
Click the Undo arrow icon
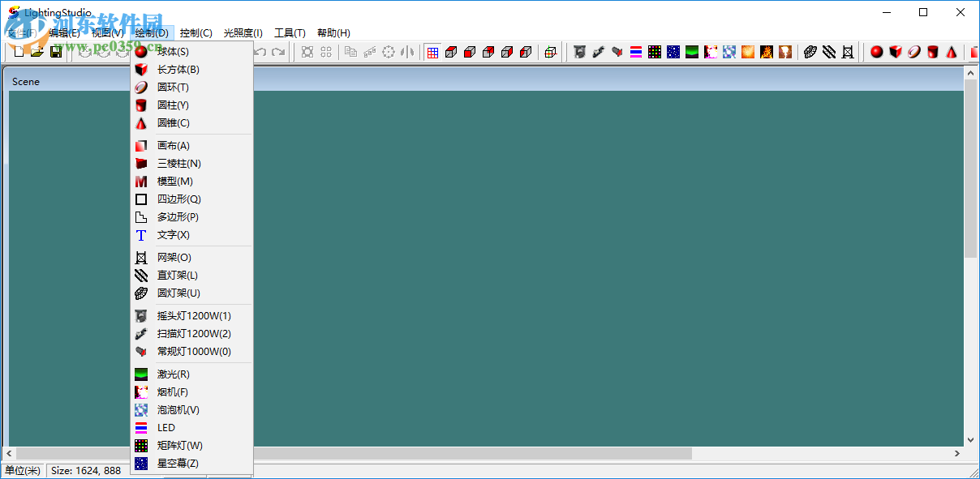258,51
